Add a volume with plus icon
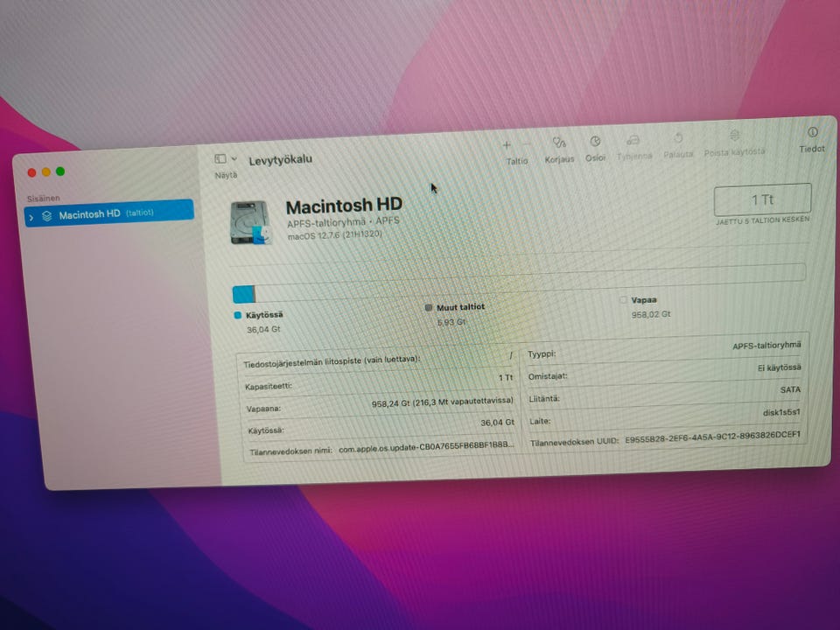The image size is (840, 630). pos(507,144)
